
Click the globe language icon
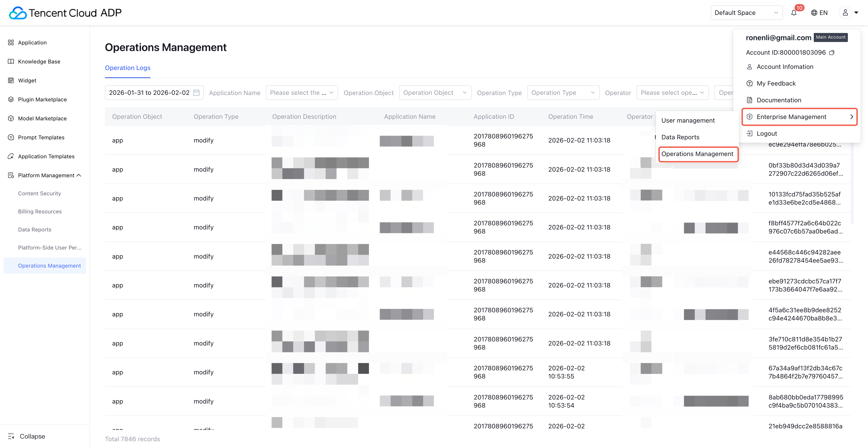pyautogui.click(x=814, y=13)
